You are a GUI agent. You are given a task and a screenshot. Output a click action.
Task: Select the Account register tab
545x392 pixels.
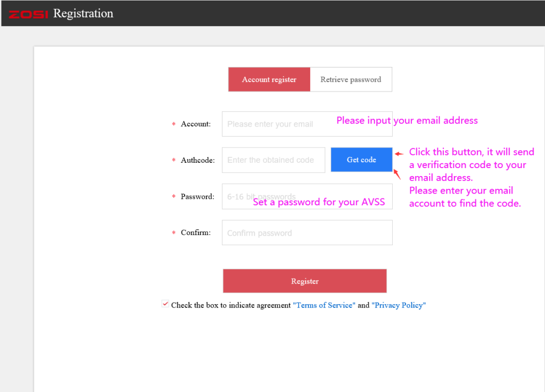[269, 79]
